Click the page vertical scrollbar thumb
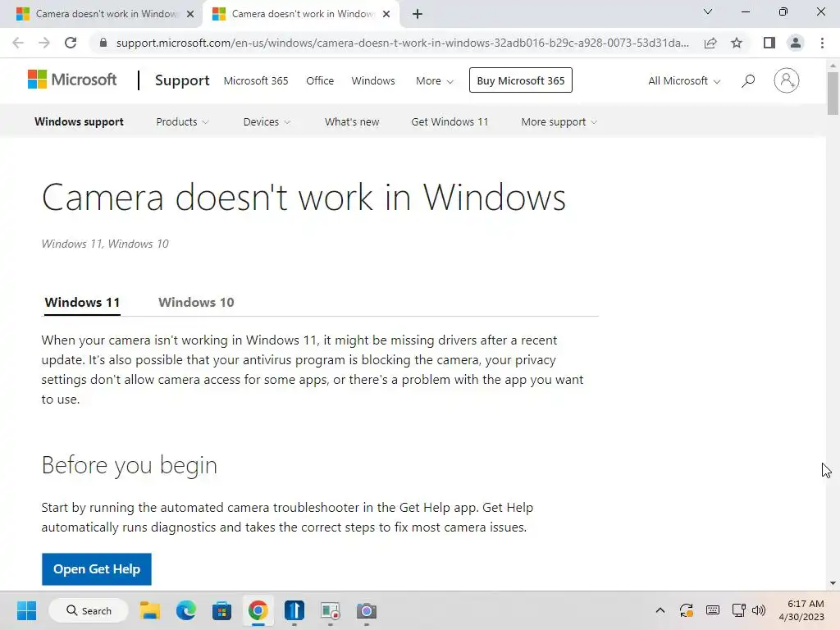840x630 pixels. [833, 92]
